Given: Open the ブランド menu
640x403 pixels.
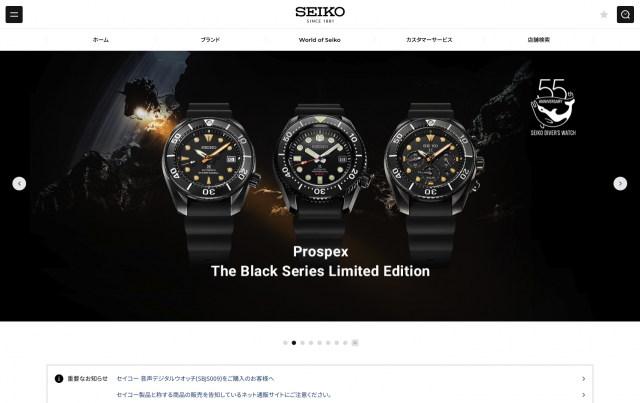Looking at the screenshot, I should coord(210,40).
